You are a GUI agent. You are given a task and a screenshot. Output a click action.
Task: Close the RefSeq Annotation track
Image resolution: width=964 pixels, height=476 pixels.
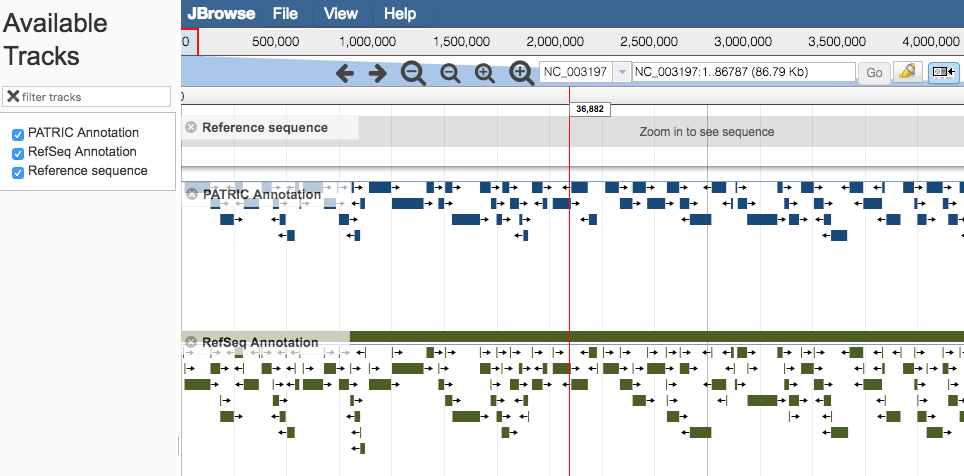[191, 342]
